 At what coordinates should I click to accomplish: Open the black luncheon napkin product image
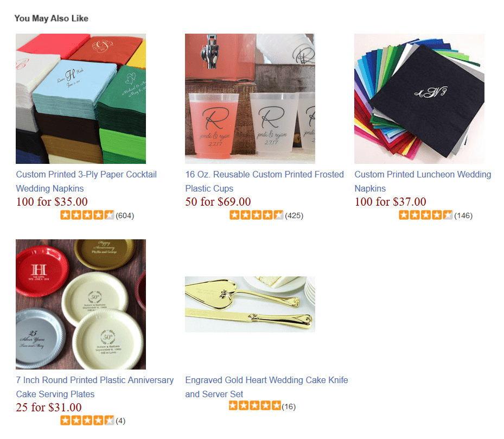419,99
